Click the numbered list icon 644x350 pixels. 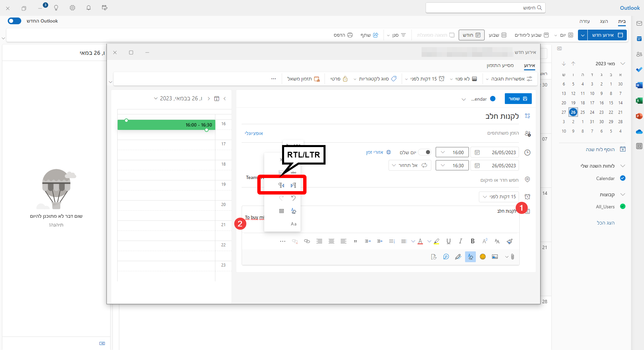click(x=392, y=241)
